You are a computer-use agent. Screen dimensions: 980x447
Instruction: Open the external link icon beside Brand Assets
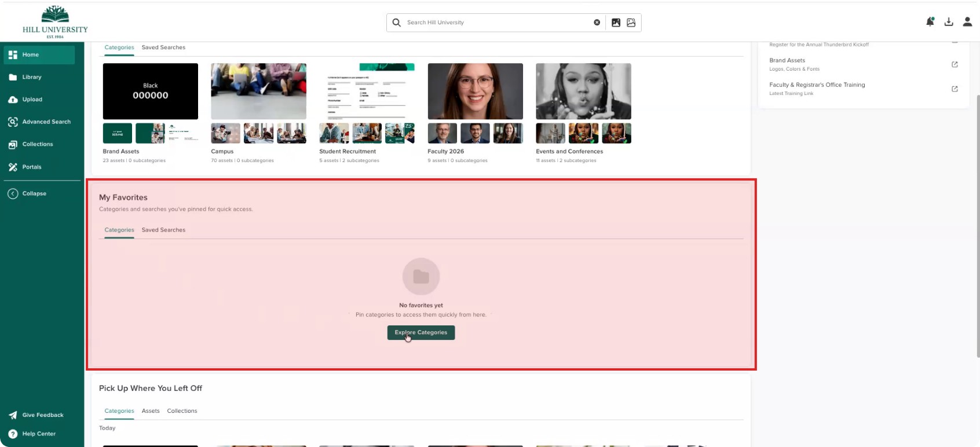coord(955,64)
